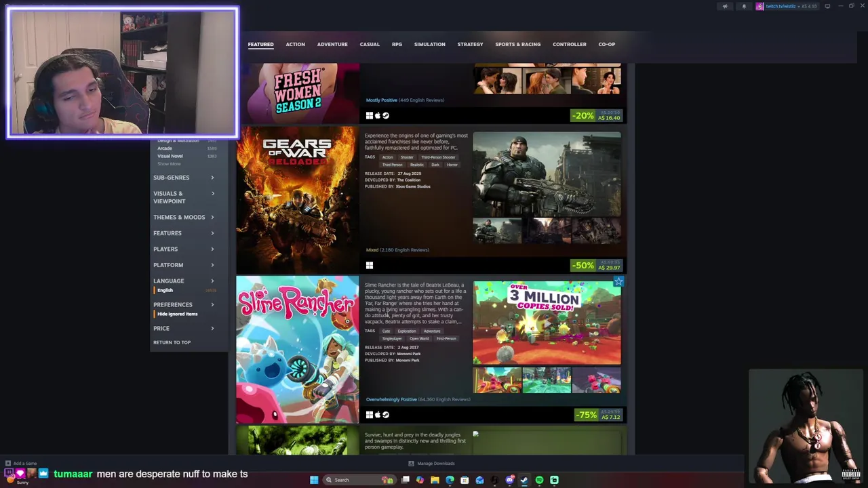868x488 pixels.
Task: Open the Windows Start menu
Action: [314, 480]
